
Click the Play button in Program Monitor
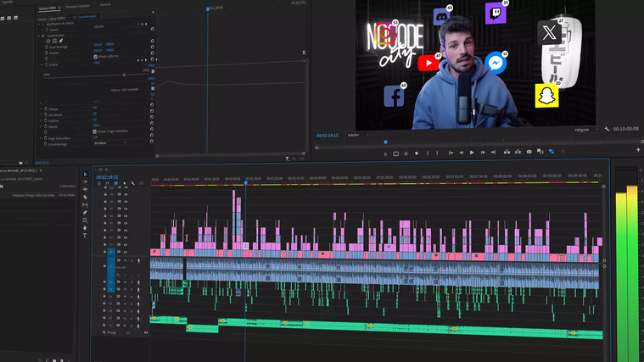click(x=472, y=153)
